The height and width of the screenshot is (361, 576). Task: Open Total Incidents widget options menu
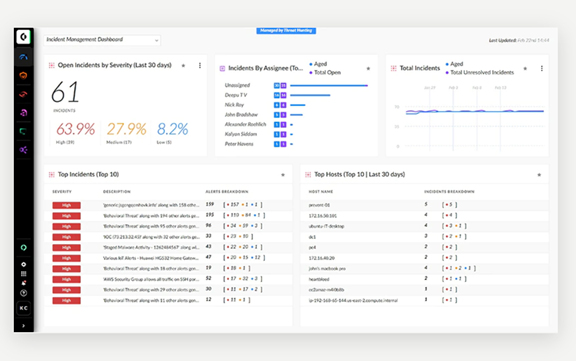pos(541,68)
